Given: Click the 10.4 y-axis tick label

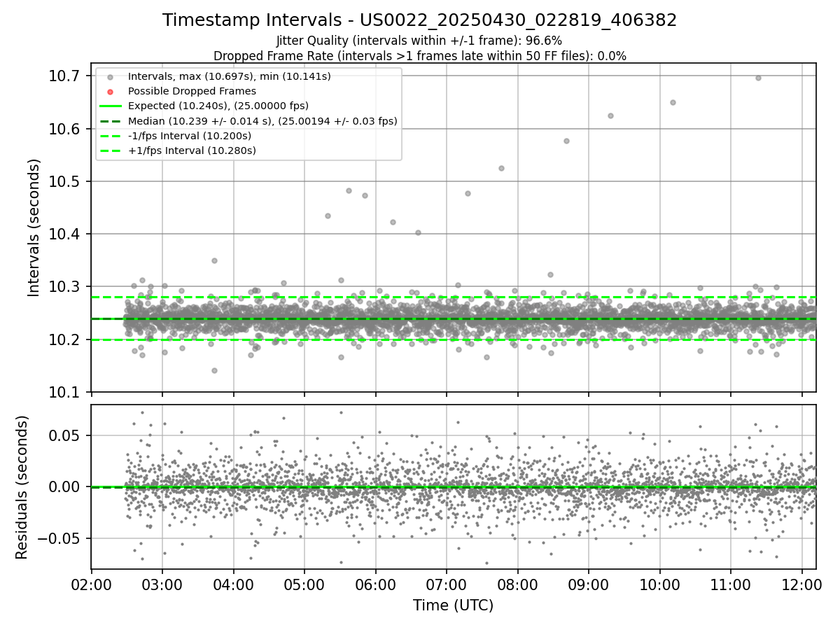Looking at the screenshot, I should click(64, 234).
